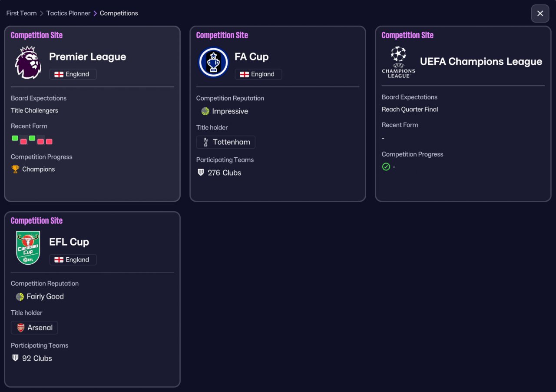Open the UEFA Champions League title

481,62
